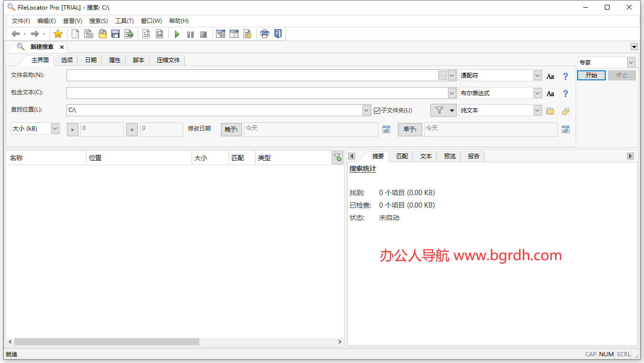The height and width of the screenshot is (363, 644).
Task: Start a new search document
Action: (x=75, y=33)
